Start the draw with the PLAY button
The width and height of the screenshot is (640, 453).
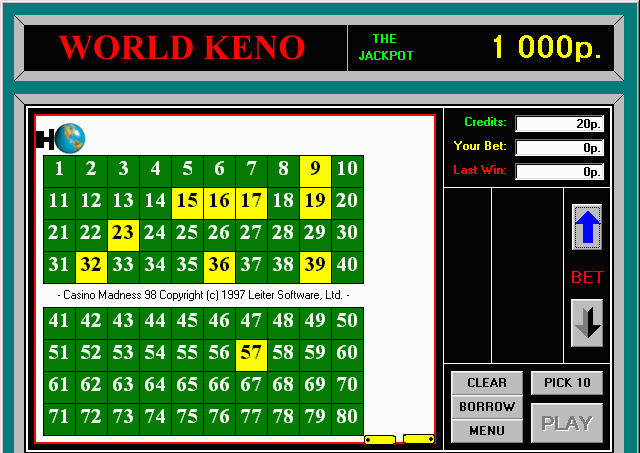[x=566, y=423]
